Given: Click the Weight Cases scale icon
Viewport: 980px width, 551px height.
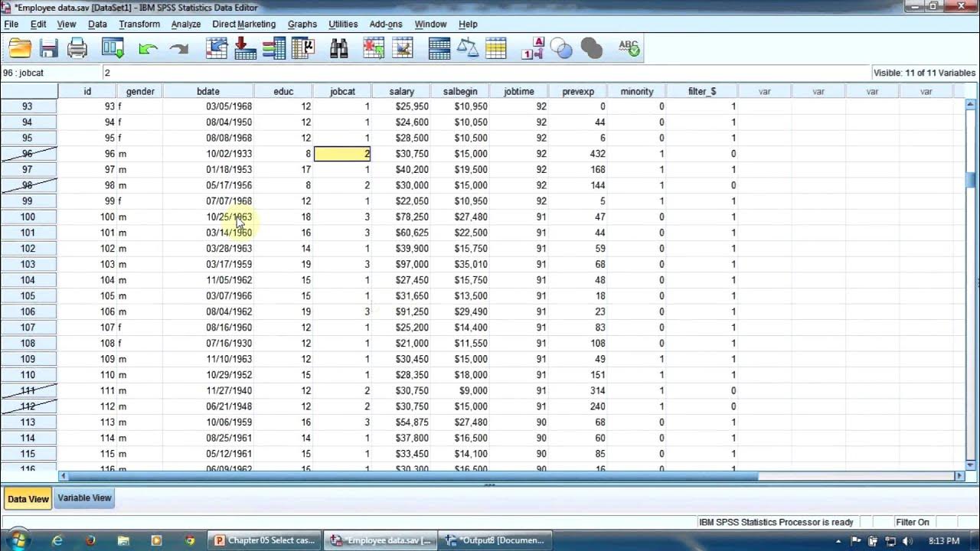Looking at the screenshot, I should 468,49.
